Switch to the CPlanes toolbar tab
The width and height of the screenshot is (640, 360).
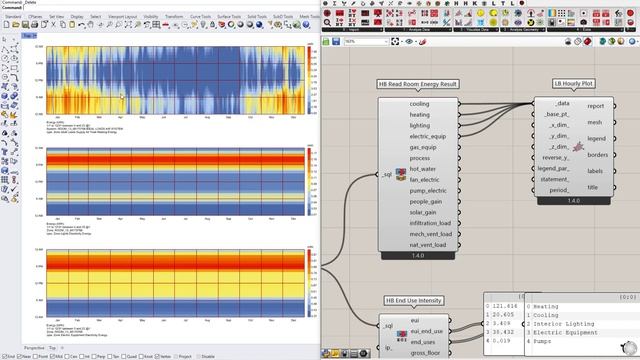35,17
